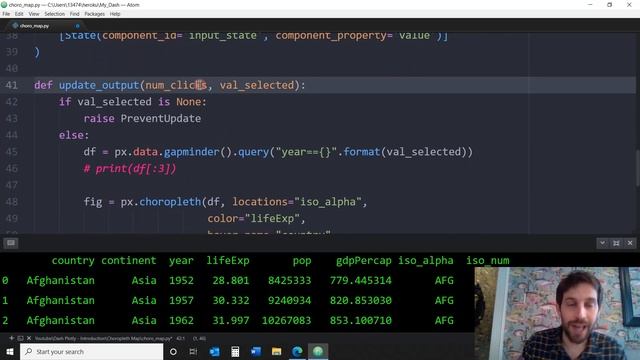Click the commented print(df[:3]) line
The height and width of the screenshot is (360, 640).
(x=130, y=169)
